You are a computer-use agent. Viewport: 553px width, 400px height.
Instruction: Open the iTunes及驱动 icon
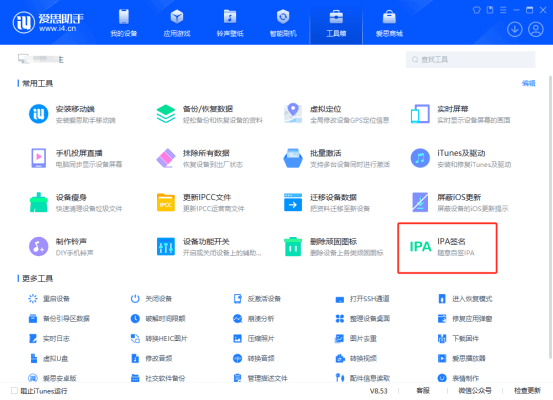(x=420, y=158)
